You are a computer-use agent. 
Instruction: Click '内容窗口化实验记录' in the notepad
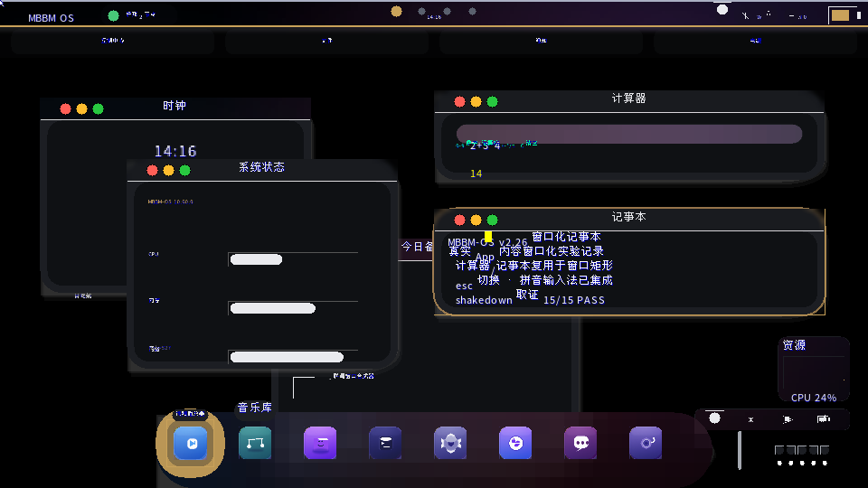(x=552, y=251)
